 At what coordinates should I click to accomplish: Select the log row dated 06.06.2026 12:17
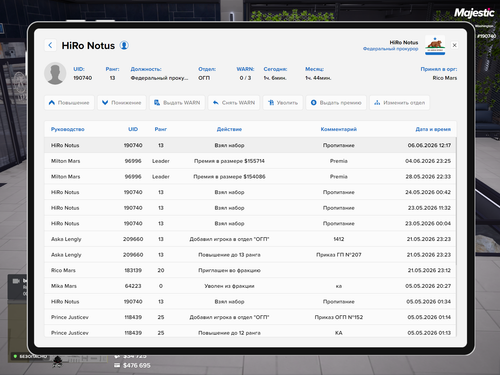(250, 145)
